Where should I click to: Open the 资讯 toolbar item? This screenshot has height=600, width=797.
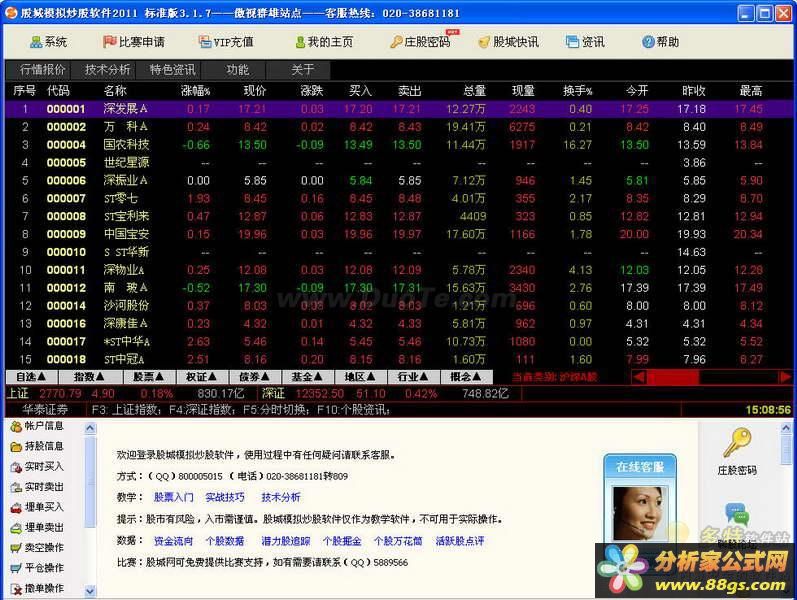point(585,42)
